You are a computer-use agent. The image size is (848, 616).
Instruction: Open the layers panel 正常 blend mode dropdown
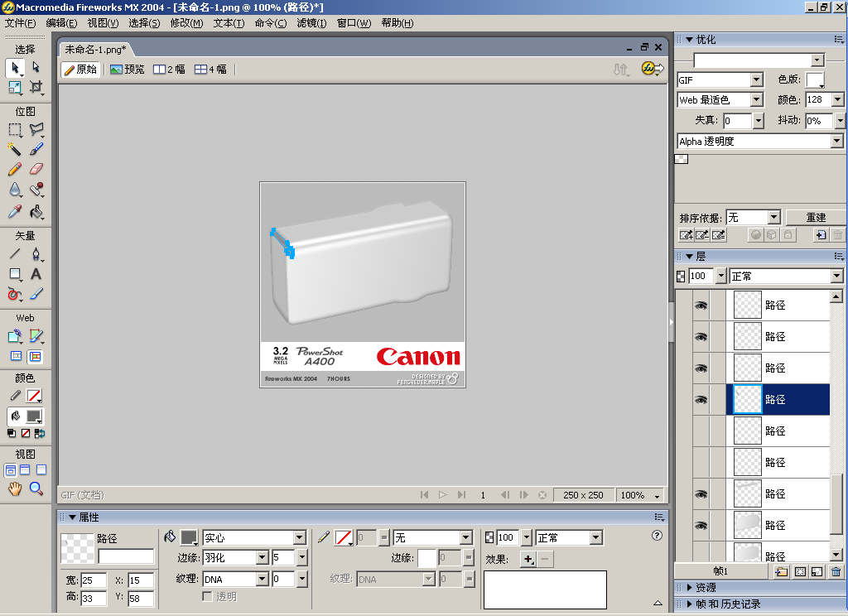pos(837,277)
